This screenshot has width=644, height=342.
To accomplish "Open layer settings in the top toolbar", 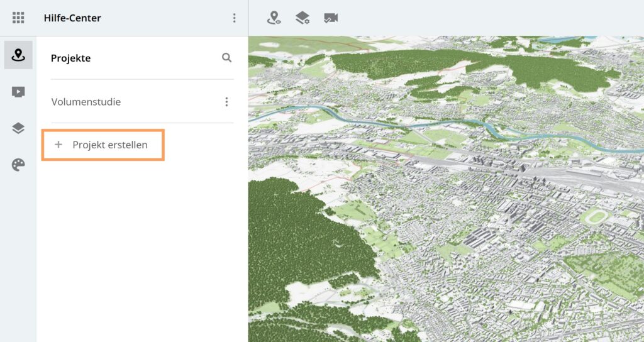I will pos(303,18).
